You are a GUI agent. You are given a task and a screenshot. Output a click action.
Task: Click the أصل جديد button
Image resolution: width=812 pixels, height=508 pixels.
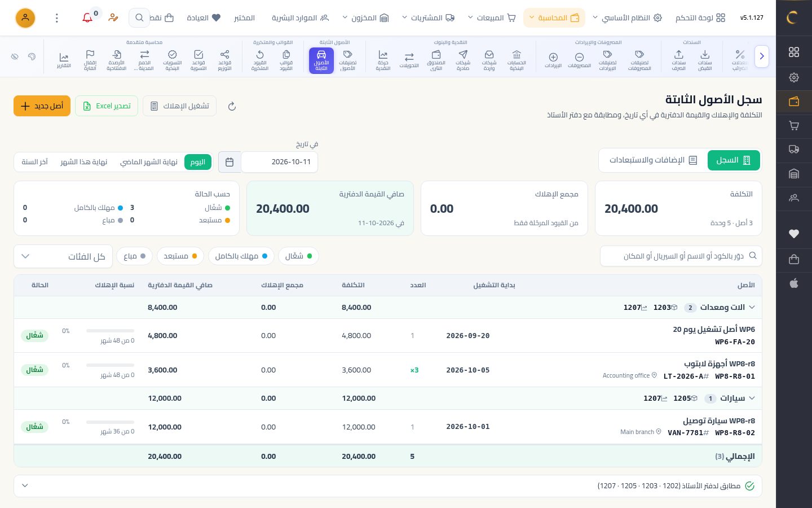[x=42, y=106]
